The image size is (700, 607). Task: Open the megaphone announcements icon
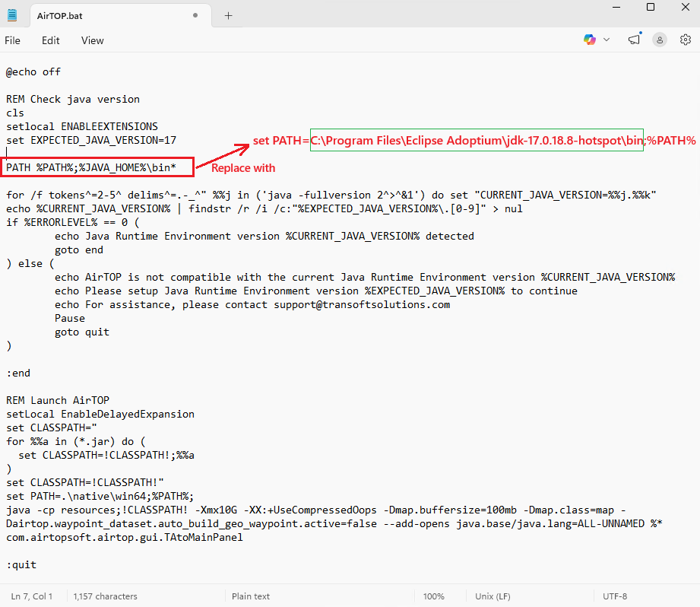click(634, 40)
